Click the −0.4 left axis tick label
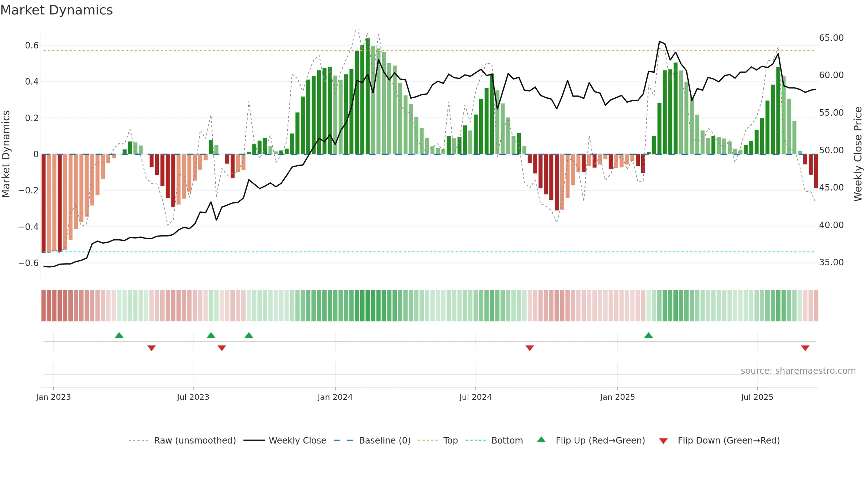Image resolution: width=868 pixels, height=488 pixels. tap(29, 227)
